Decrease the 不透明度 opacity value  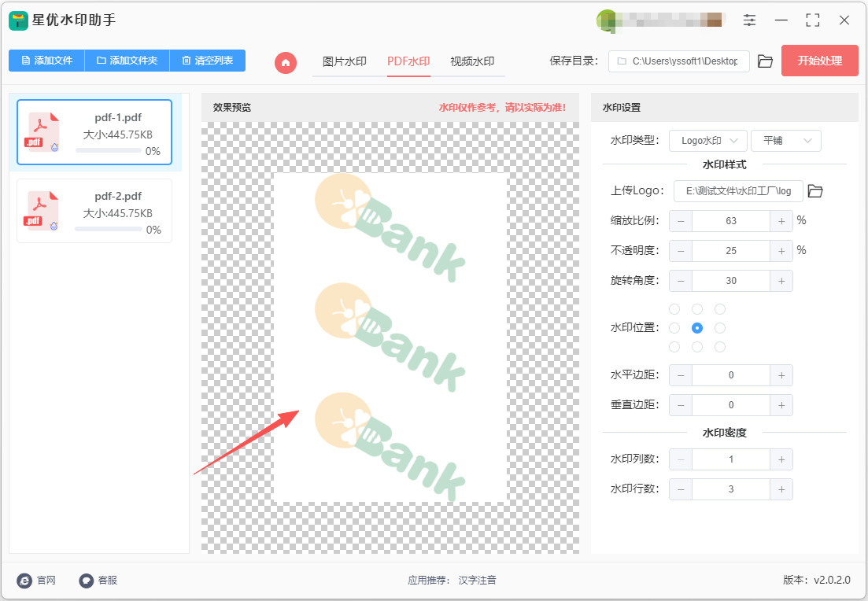point(681,251)
